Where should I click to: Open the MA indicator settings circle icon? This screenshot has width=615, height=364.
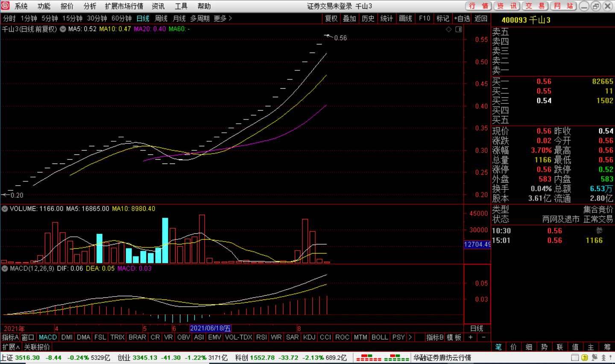pos(63,29)
